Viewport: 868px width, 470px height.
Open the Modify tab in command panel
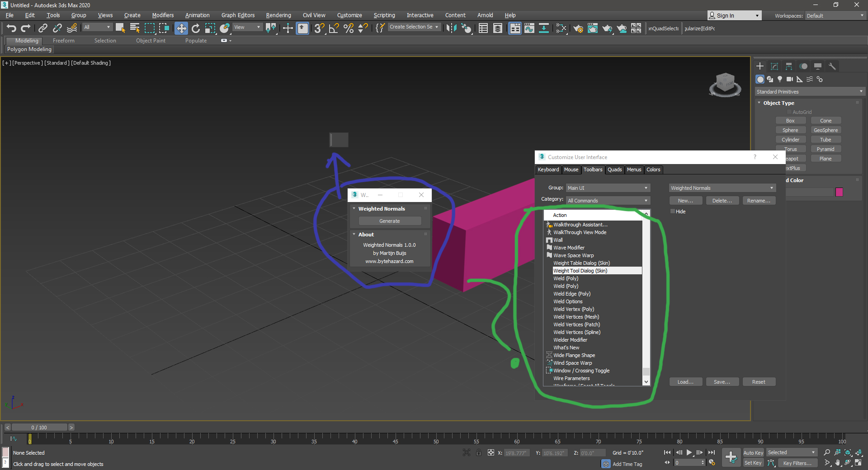(774, 66)
